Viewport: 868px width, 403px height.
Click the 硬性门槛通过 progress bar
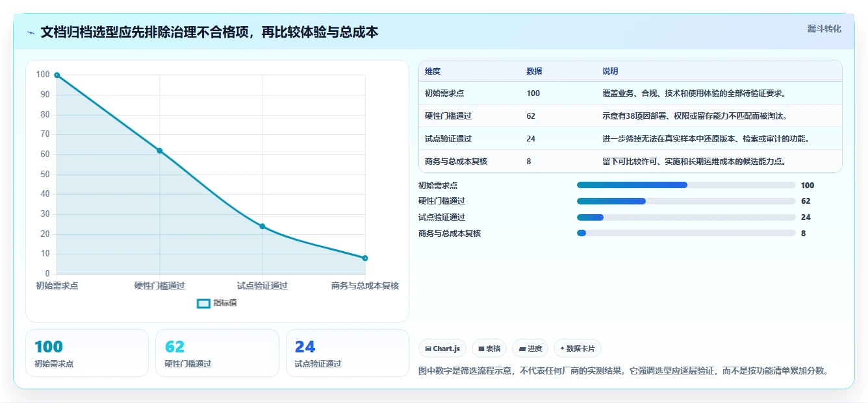click(x=686, y=201)
